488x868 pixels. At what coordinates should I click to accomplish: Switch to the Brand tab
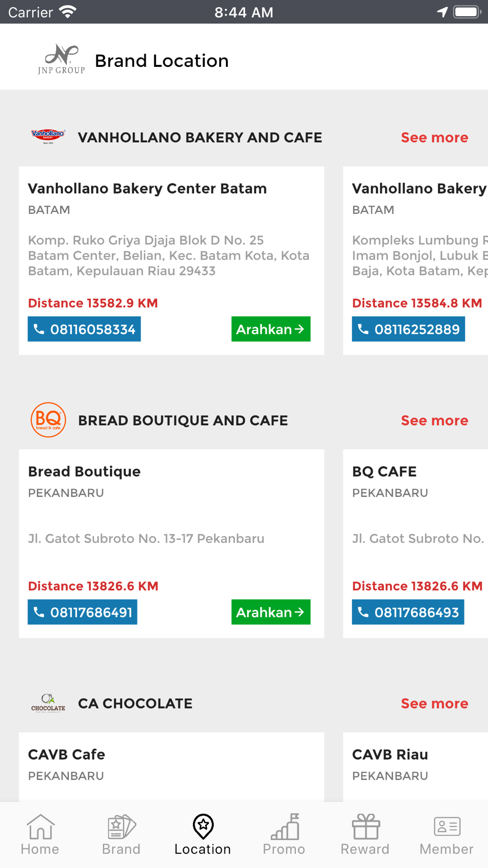(122, 834)
